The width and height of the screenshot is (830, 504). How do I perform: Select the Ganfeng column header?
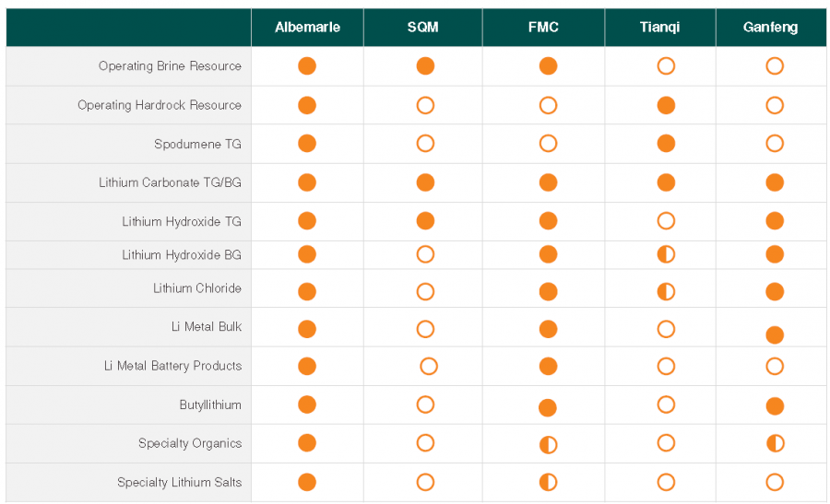pyautogui.click(x=770, y=28)
